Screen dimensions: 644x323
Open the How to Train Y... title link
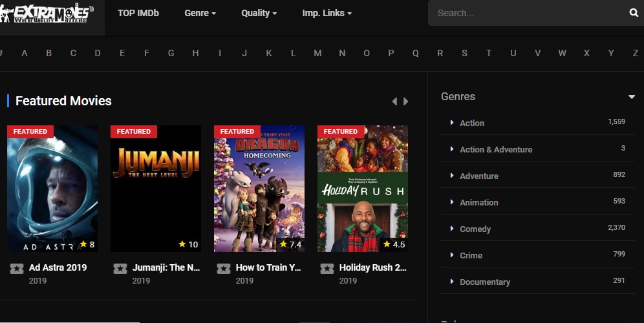pyautogui.click(x=268, y=267)
